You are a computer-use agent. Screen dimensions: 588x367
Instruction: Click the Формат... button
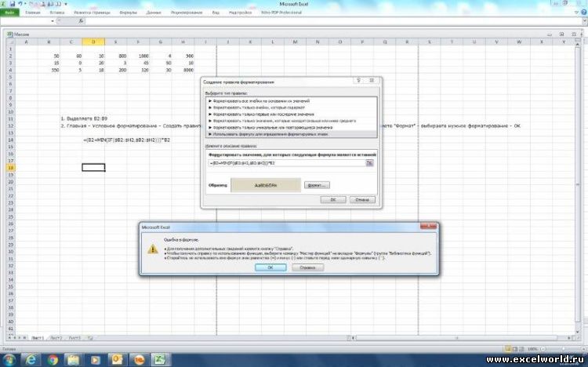click(x=317, y=185)
